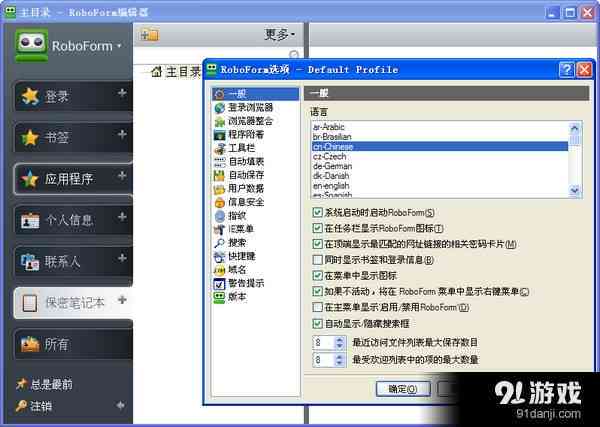Viewport: 600px width, 427px height.
Task: Select the 自动保存 options category
Action: click(x=239, y=175)
